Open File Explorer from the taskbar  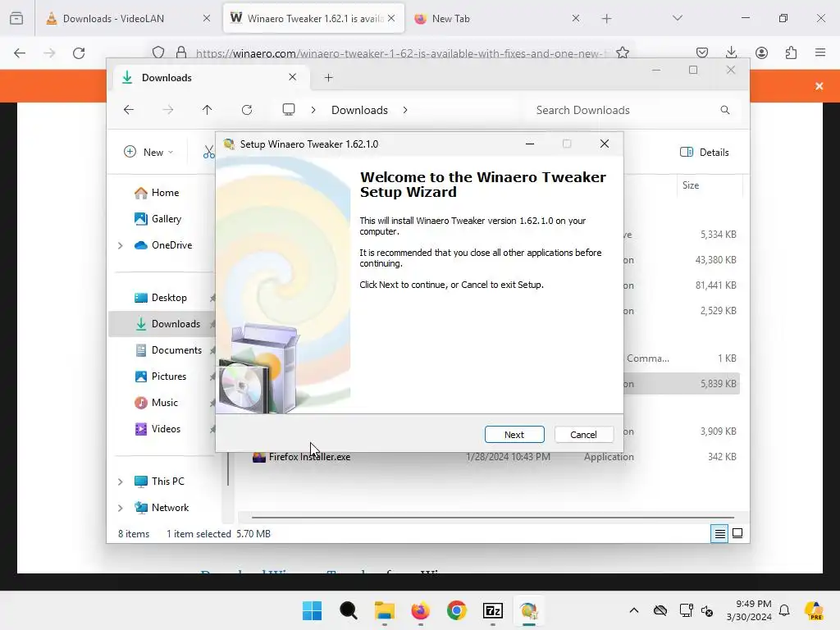point(384,610)
